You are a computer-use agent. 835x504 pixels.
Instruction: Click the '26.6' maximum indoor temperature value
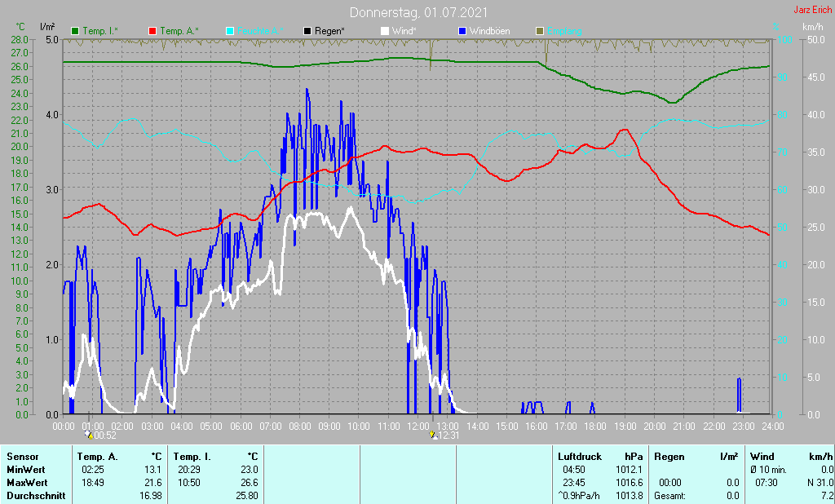click(250, 483)
